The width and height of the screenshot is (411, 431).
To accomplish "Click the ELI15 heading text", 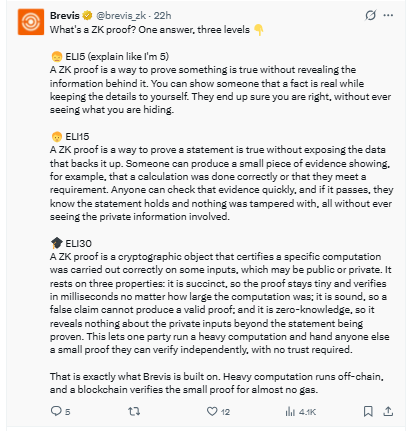I will (x=77, y=137).
